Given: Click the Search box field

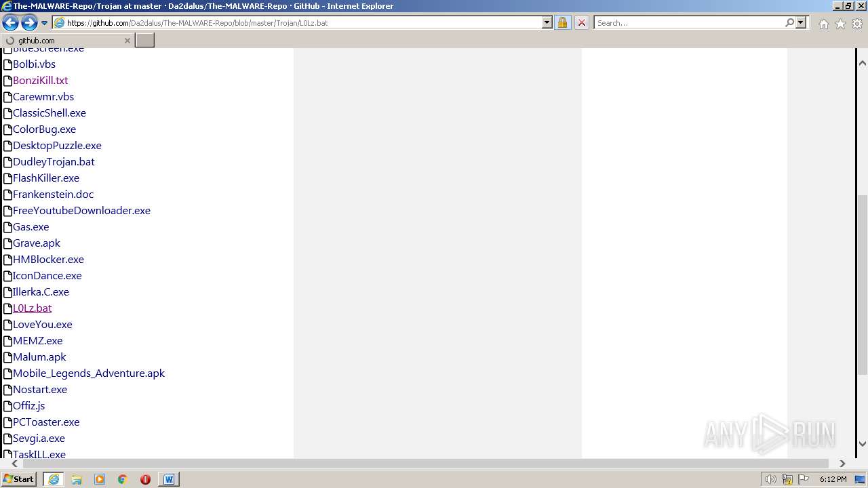Looking at the screenshot, I should pyautogui.click(x=689, y=22).
